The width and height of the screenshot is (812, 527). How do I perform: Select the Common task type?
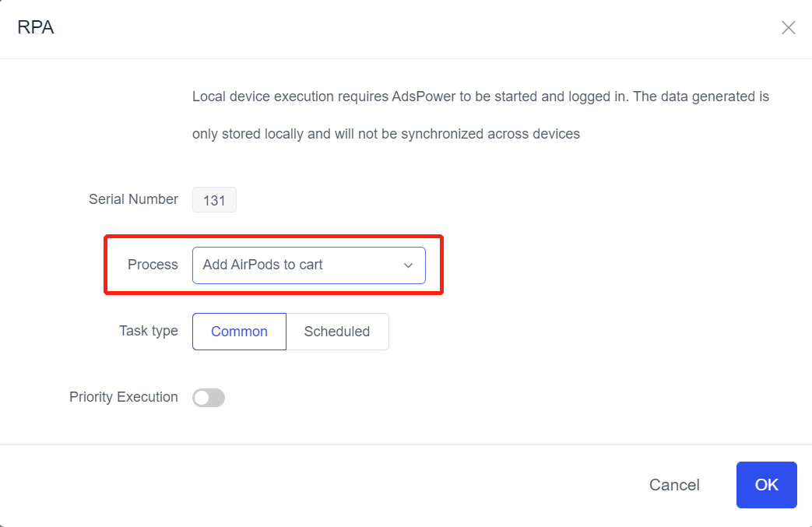[239, 332]
